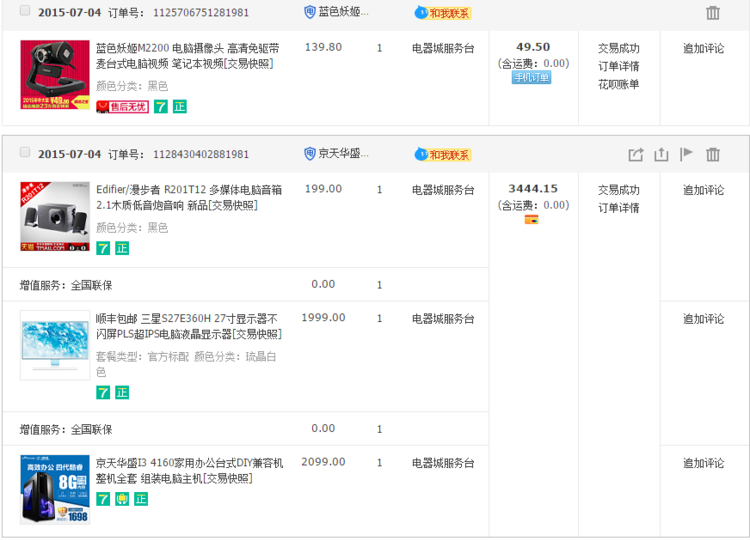Select checkbox for order 1125706751281981
The height and width of the screenshot is (541, 750).
tap(25, 11)
